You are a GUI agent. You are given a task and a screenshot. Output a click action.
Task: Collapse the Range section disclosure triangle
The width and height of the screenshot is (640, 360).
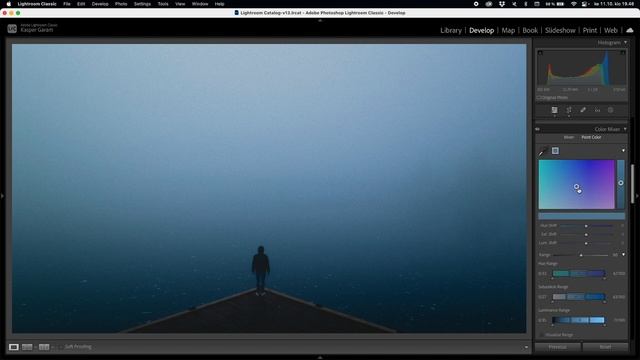(623, 255)
